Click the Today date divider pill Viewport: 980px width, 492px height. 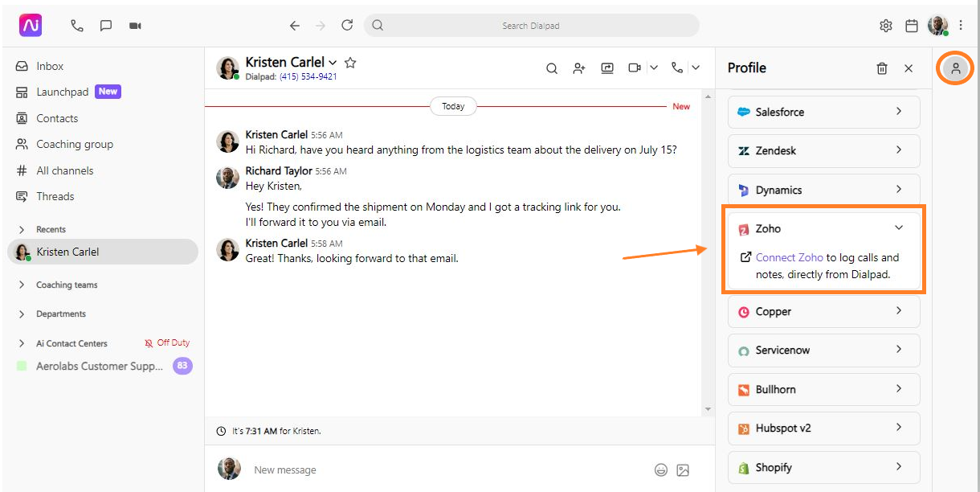pyautogui.click(x=453, y=106)
